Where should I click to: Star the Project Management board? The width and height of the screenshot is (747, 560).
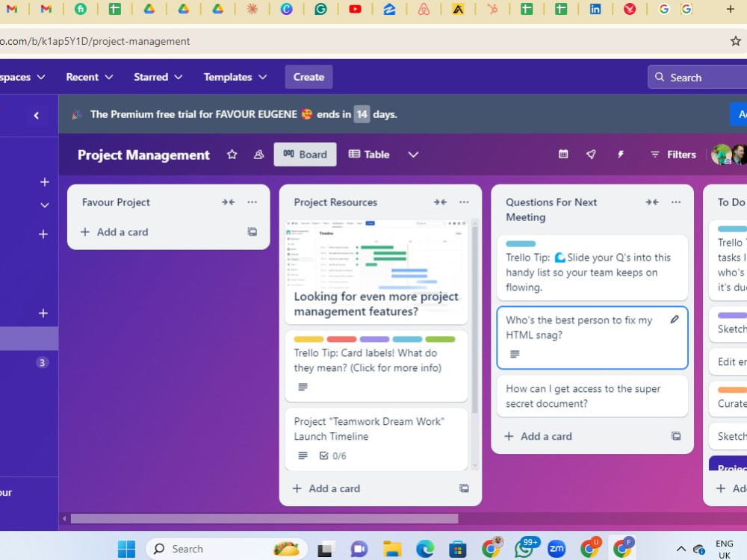click(232, 155)
